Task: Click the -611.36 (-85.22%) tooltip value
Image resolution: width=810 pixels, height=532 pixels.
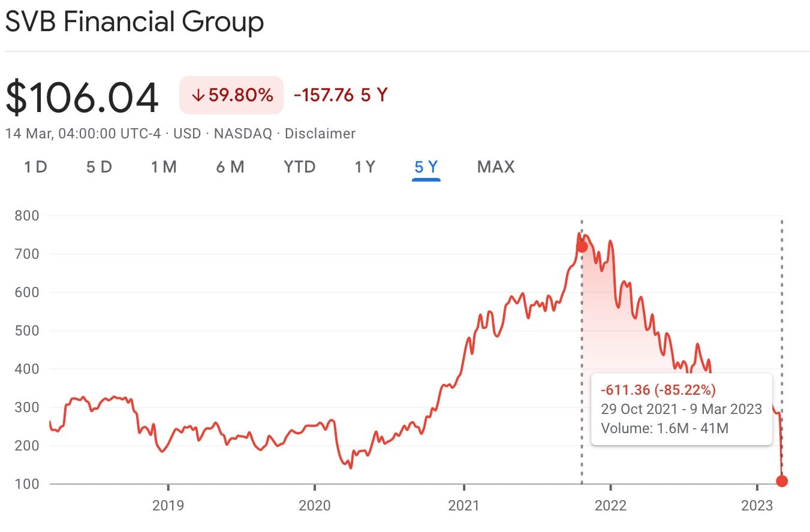Action: tap(658, 391)
